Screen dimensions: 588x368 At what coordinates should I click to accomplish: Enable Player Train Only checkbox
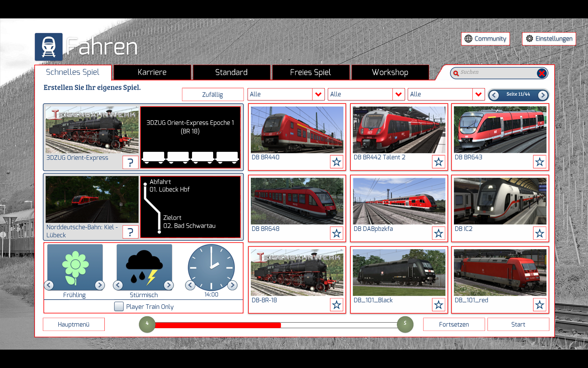tap(119, 306)
